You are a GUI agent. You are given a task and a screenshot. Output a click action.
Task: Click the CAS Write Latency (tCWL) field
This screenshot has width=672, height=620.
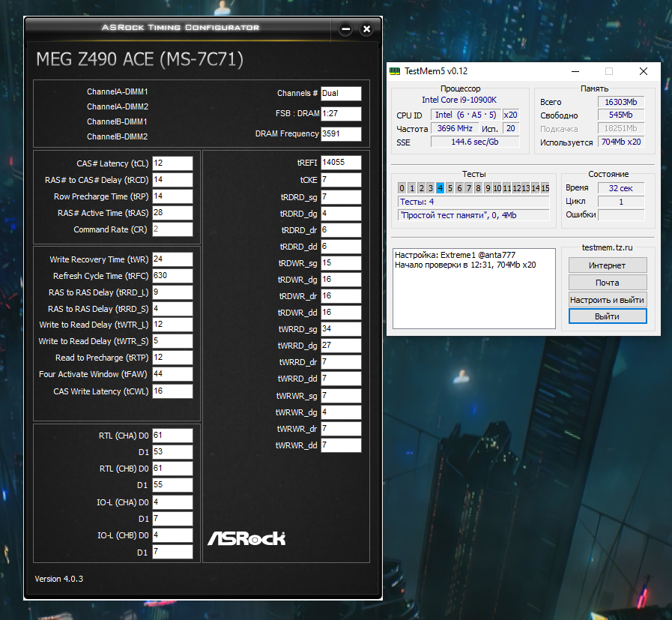173,391
